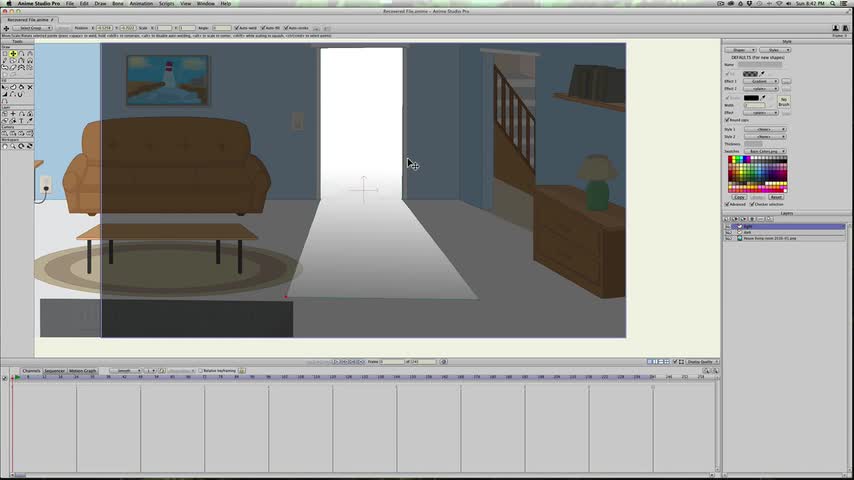Click the Copy button under swatches
The width and height of the screenshot is (854, 480).
click(x=739, y=197)
